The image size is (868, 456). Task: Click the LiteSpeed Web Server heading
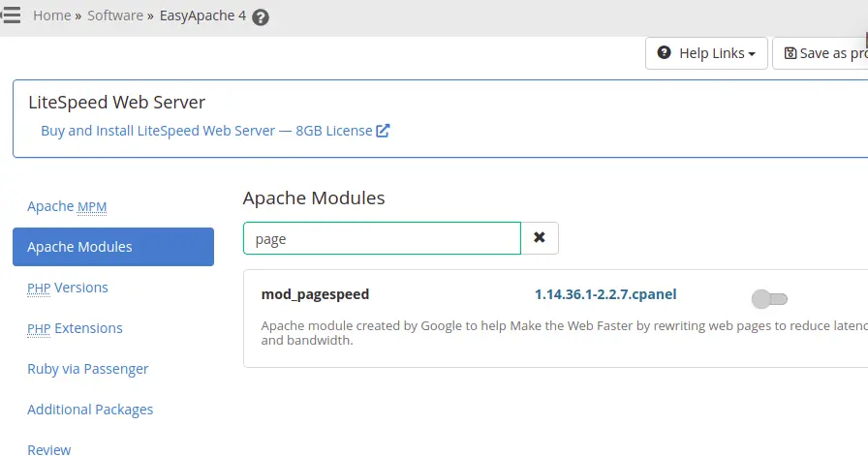(x=117, y=103)
